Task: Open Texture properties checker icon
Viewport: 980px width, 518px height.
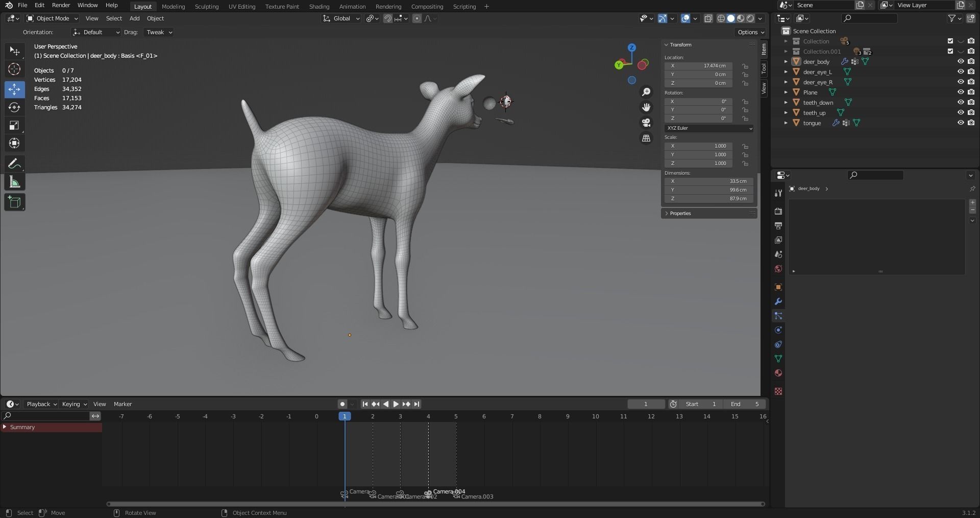Action: click(x=778, y=391)
